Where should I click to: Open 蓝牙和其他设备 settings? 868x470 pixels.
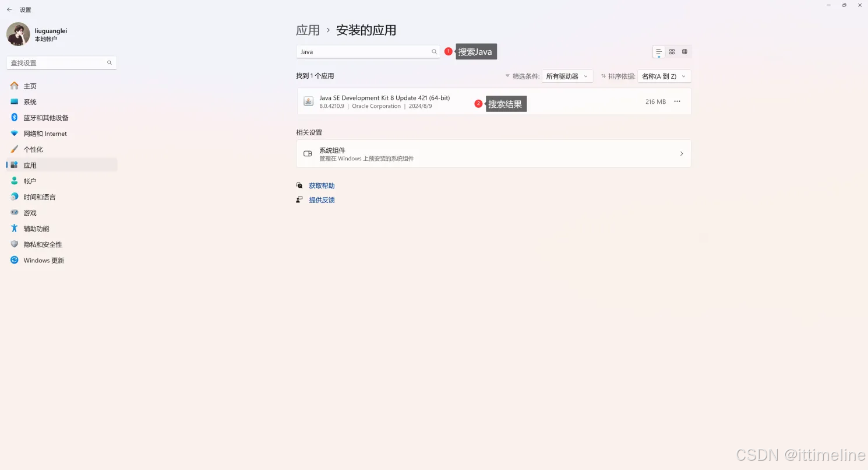(62, 118)
